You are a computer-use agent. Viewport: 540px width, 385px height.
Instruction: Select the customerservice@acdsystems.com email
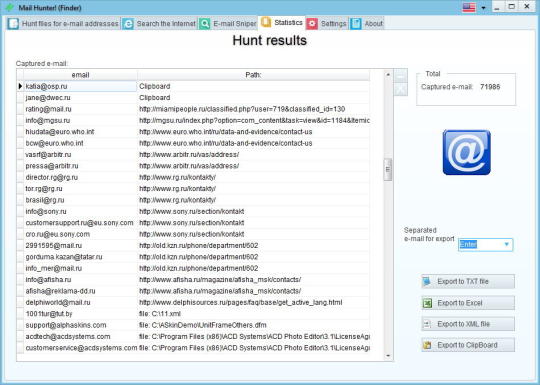(81, 347)
